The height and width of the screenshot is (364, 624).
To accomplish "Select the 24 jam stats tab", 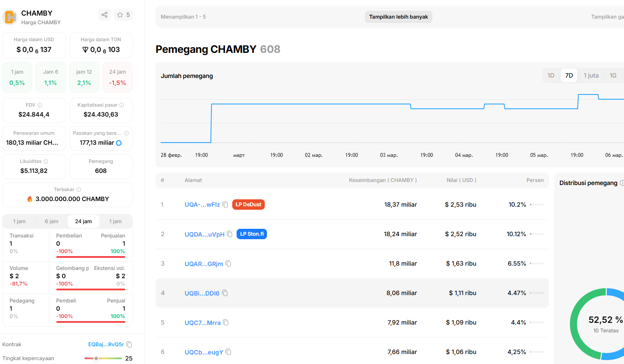I will pos(83,221).
